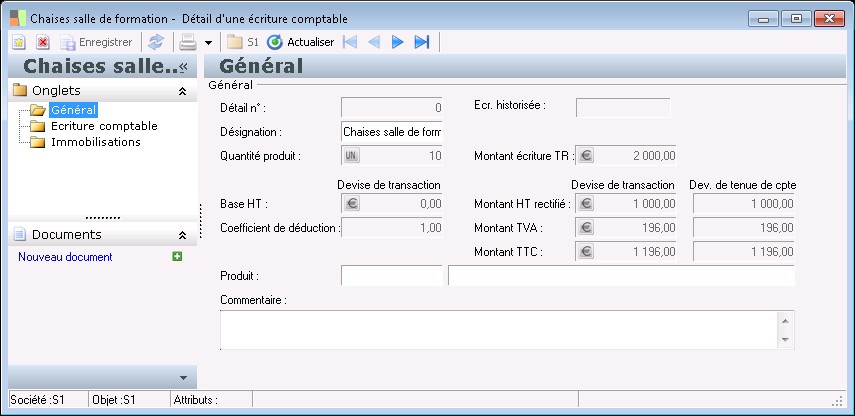Click Montant TTC account currency amount
Viewport: 855px width, 416px height.
coord(744,252)
